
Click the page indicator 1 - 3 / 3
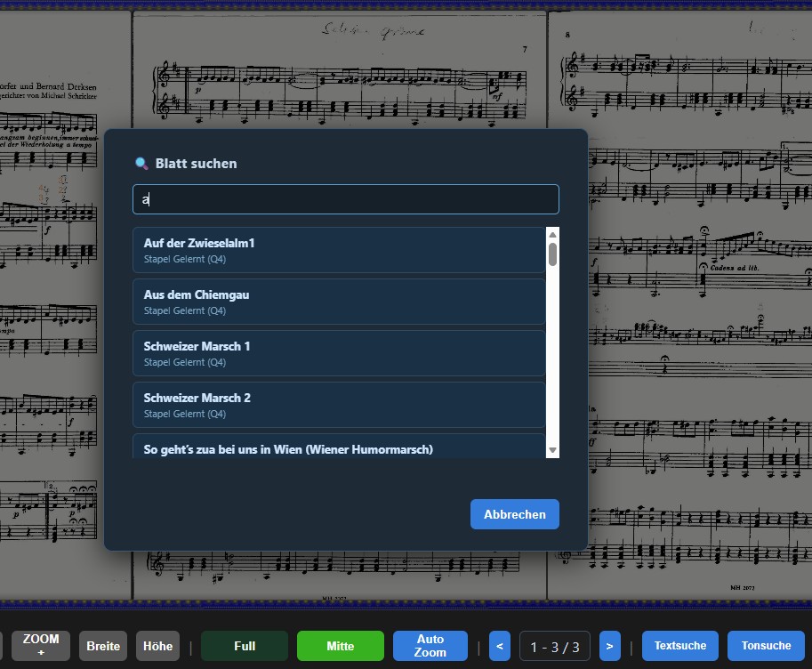tap(555, 646)
